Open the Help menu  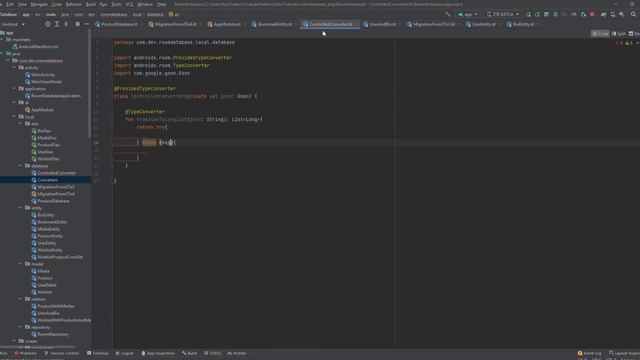point(162,4)
